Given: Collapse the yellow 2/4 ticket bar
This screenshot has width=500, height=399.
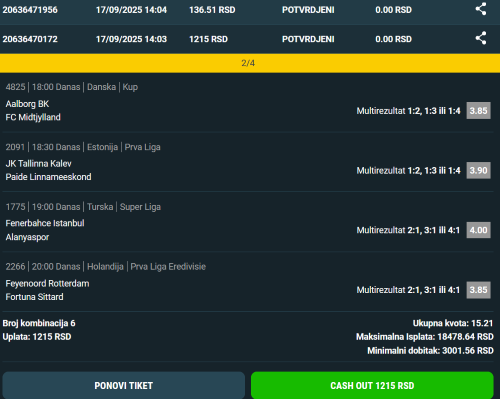Looking at the screenshot, I should (x=250, y=63).
